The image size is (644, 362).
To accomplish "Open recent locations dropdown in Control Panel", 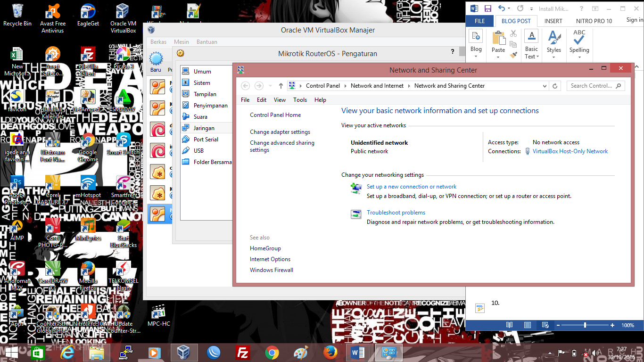I will point(270,86).
